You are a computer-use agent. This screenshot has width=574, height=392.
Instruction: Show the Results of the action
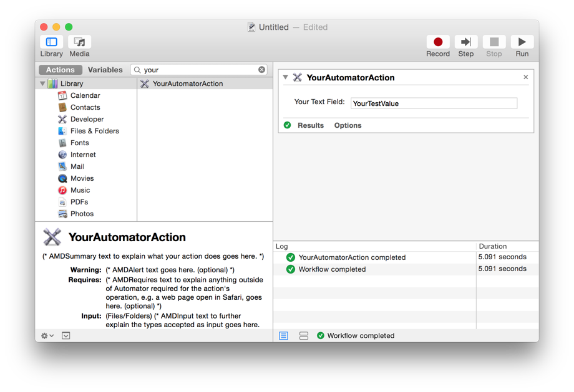311,125
